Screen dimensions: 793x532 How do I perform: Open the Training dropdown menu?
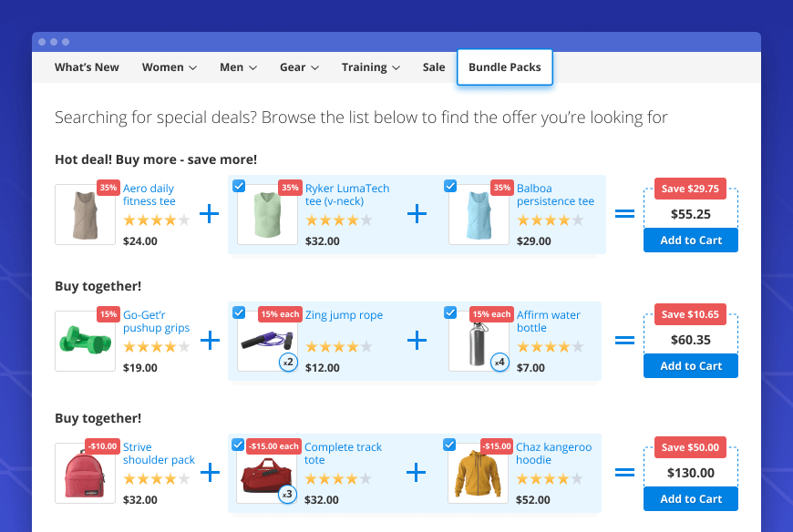(x=371, y=66)
